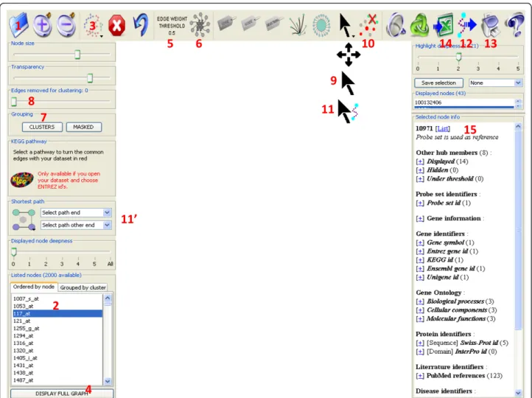Click the grey speaker-shaped toolbar icon
532x398 pixels.
(x=396, y=25)
